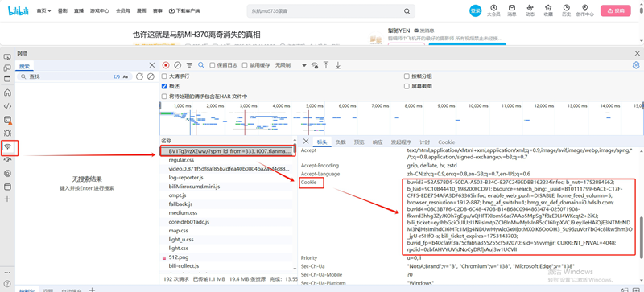The image size is (644, 292).
Task: Open the Sources bug icon in DevTools sidebar
Action: (7, 133)
